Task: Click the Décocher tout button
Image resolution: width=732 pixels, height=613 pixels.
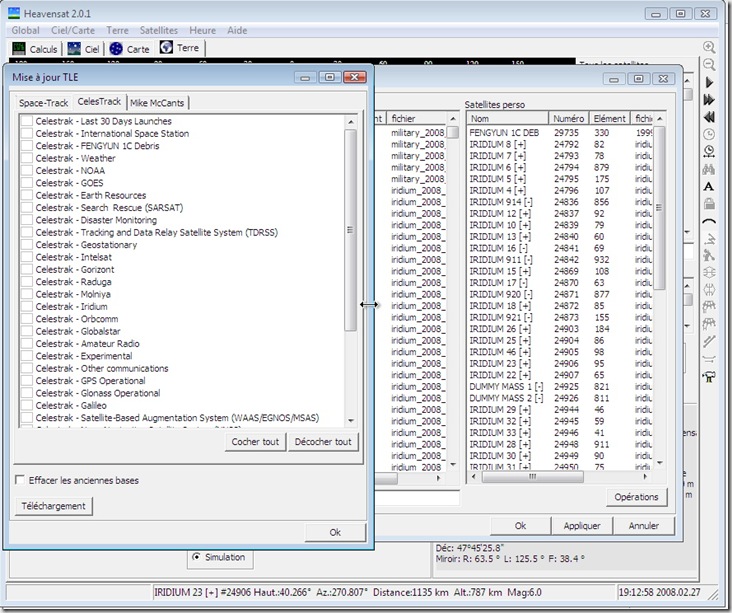Action: coord(323,442)
